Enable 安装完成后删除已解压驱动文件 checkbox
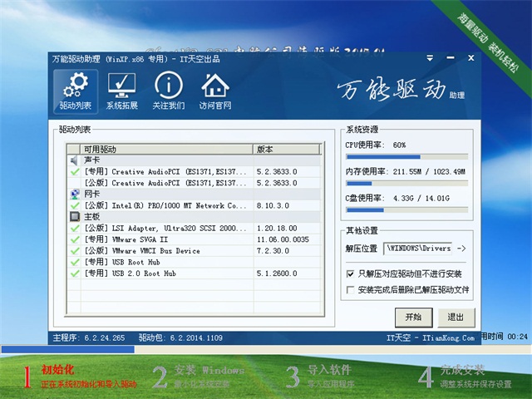This screenshot has width=532, height=399. tap(350, 290)
